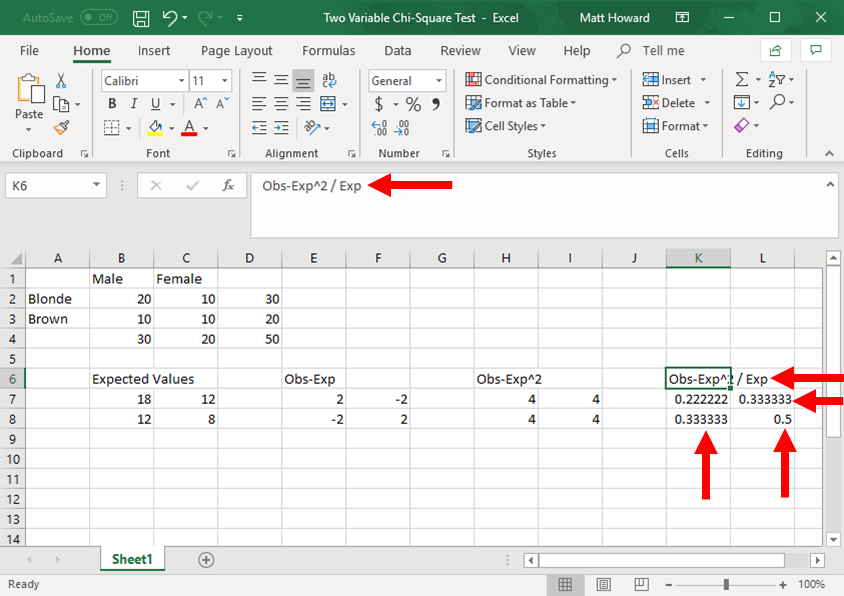
Task: Click the Paste clipboard icon
Action: pos(30,88)
